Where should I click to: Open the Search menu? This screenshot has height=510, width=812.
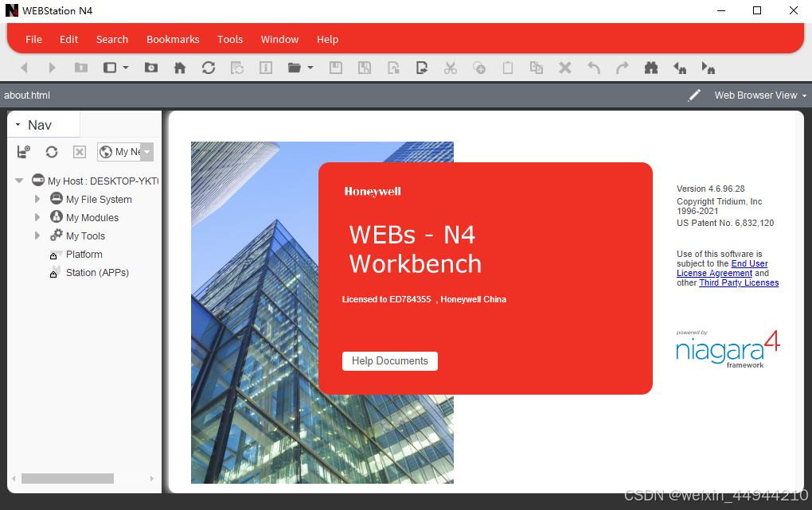tap(112, 39)
